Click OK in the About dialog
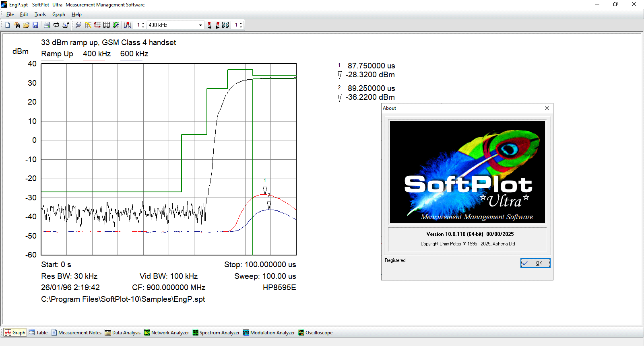The width and height of the screenshot is (644, 346). 535,263
